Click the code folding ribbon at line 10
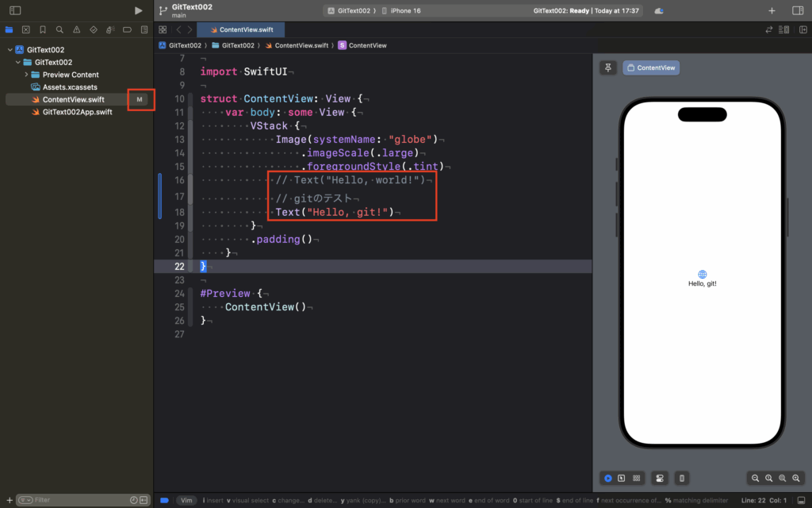The width and height of the screenshot is (812, 508). [x=190, y=98]
